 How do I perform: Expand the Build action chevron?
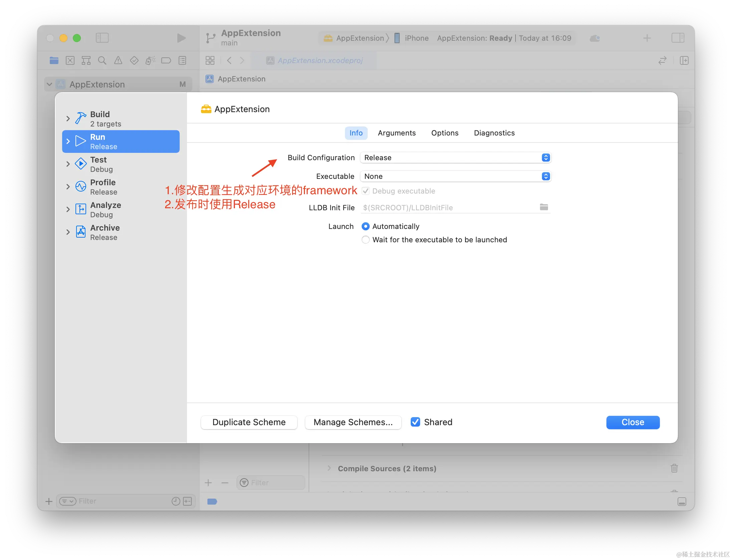[x=68, y=119]
